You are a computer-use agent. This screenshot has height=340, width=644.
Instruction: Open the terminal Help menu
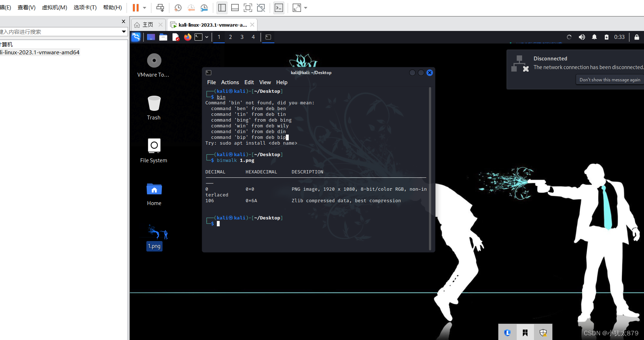(282, 82)
